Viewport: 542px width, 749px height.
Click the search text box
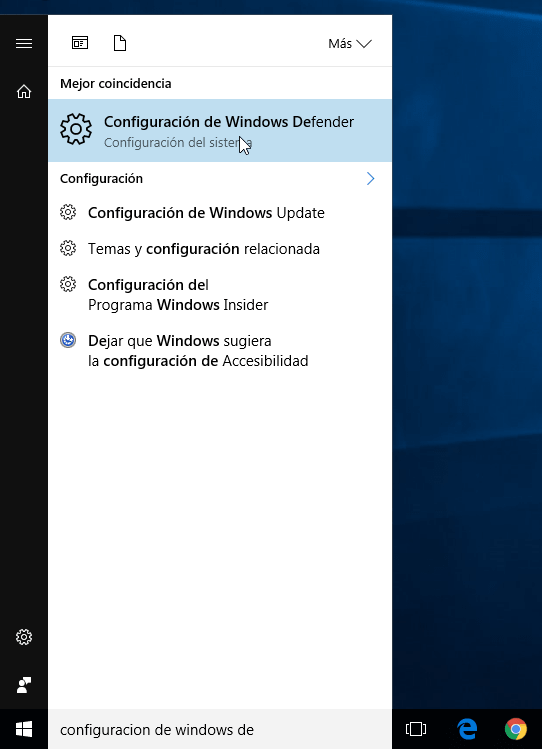220,729
